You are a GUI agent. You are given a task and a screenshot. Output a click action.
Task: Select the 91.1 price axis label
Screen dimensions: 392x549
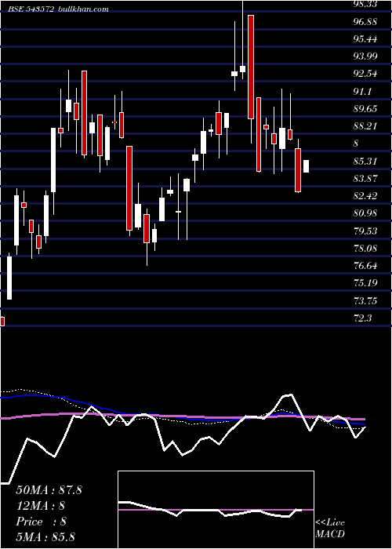(x=362, y=92)
